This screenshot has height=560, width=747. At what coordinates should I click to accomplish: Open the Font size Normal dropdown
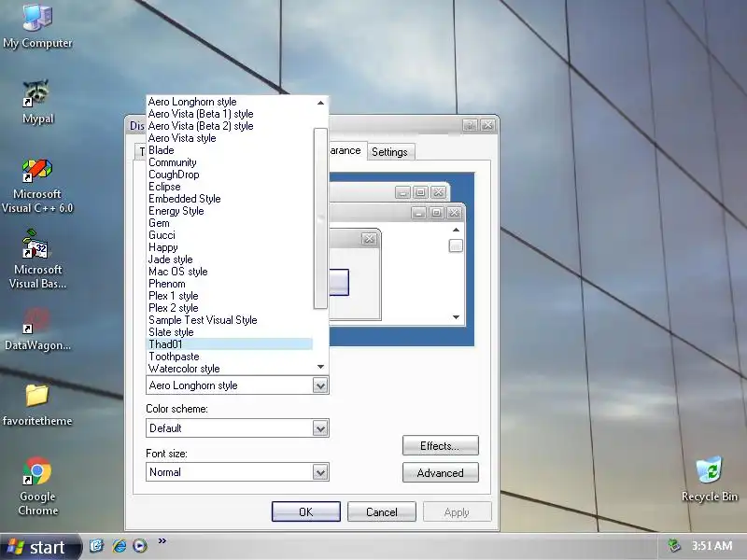(320, 472)
